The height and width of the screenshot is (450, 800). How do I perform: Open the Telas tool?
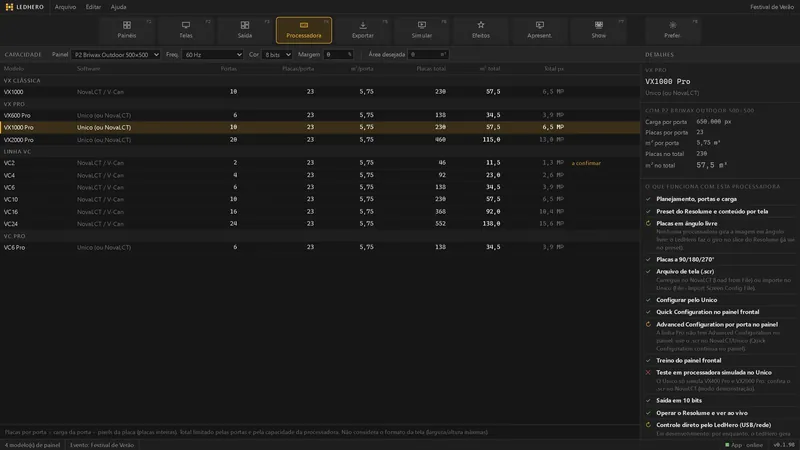(x=186, y=30)
